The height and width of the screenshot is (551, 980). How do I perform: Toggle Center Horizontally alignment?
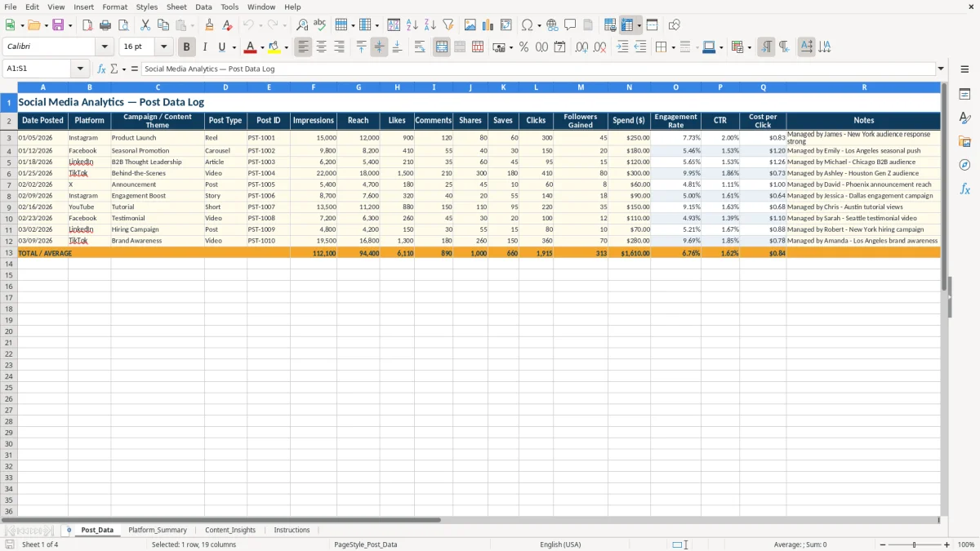tap(321, 47)
